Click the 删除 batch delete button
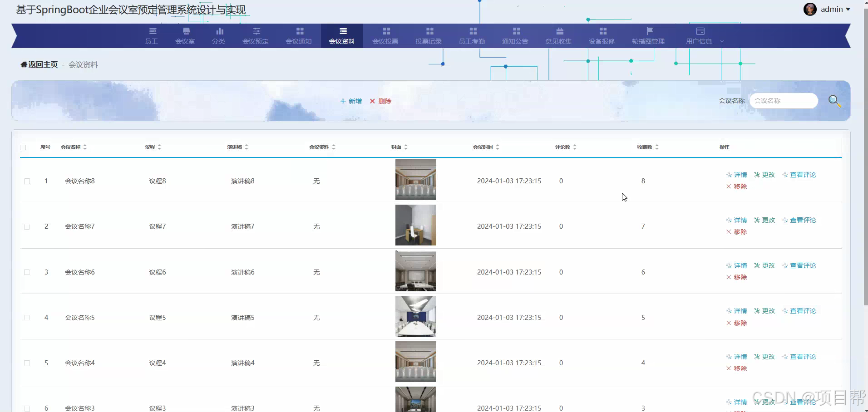The width and height of the screenshot is (868, 412). pyautogui.click(x=380, y=101)
